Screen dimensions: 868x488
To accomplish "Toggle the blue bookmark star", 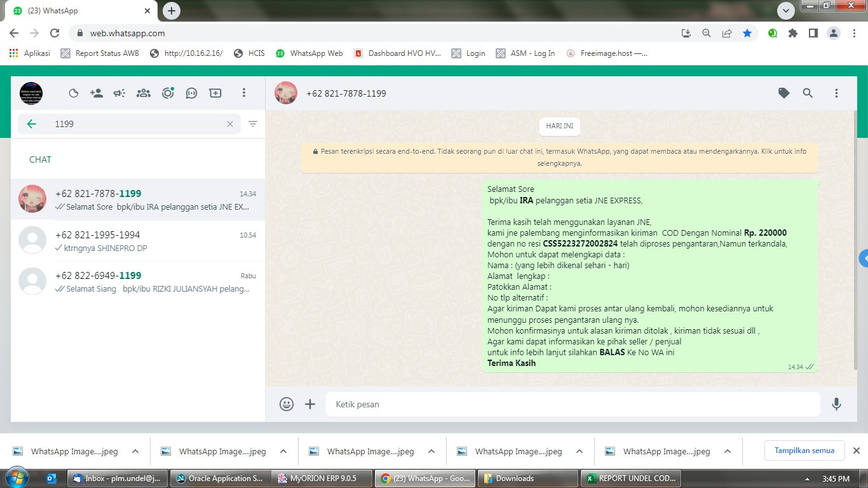I will (x=747, y=33).
